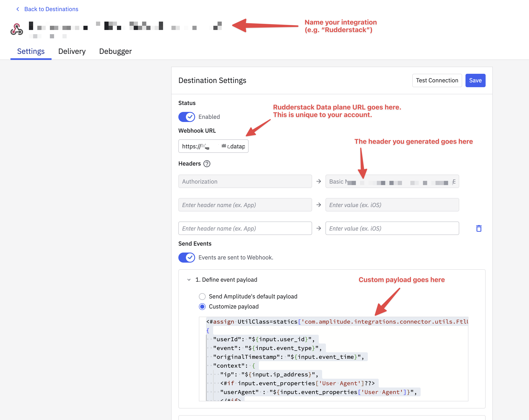
Task: Delete the third header row
Action: (479, 228)
